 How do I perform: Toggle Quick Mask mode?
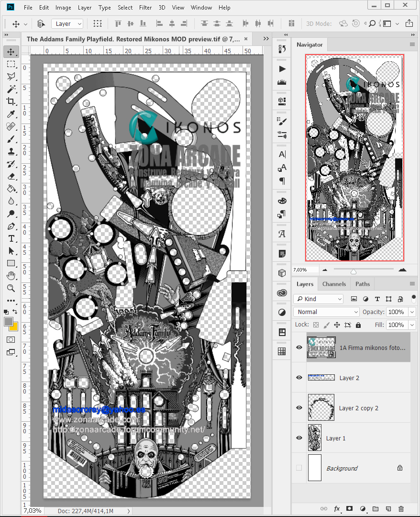coord(11,339)
